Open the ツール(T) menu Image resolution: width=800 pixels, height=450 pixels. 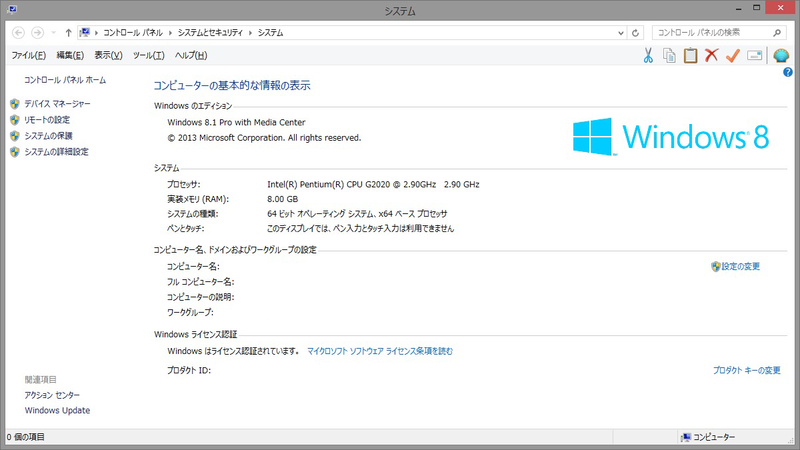coord(148,55)
